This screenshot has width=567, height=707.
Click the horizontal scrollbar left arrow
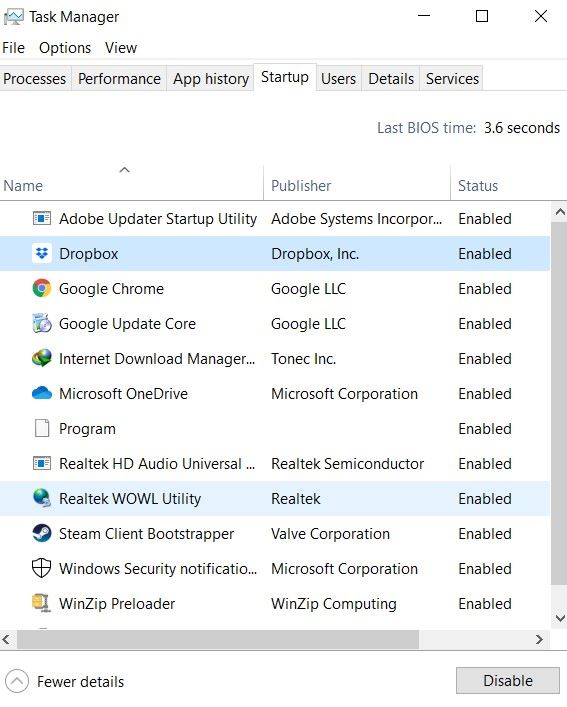coord(6,639)
